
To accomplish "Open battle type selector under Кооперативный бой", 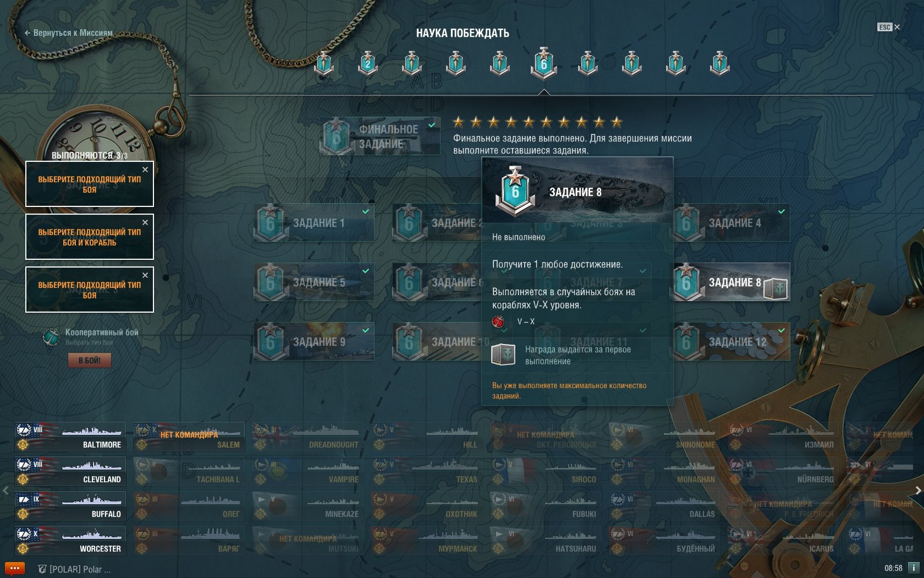I will [x=89, y=342].
